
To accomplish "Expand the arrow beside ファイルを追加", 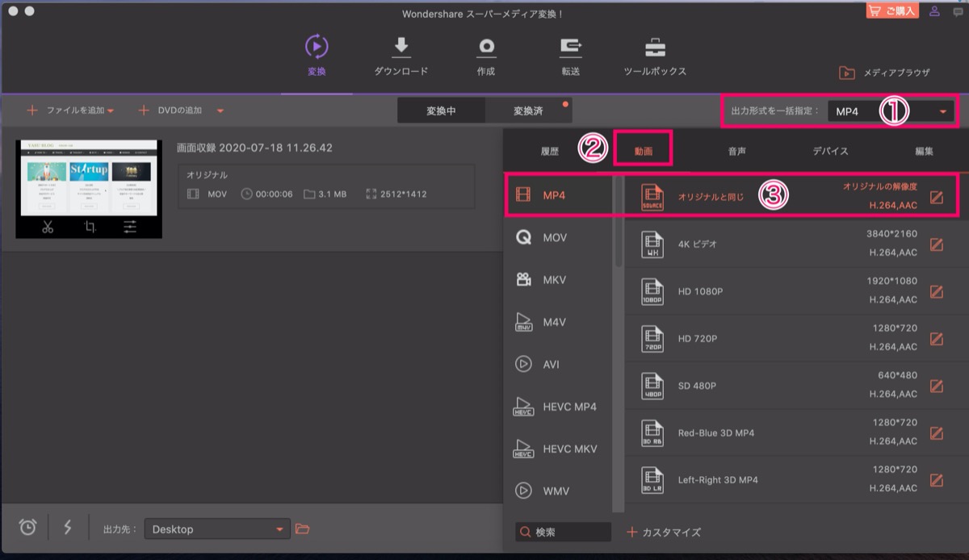I will coord(111,111).
